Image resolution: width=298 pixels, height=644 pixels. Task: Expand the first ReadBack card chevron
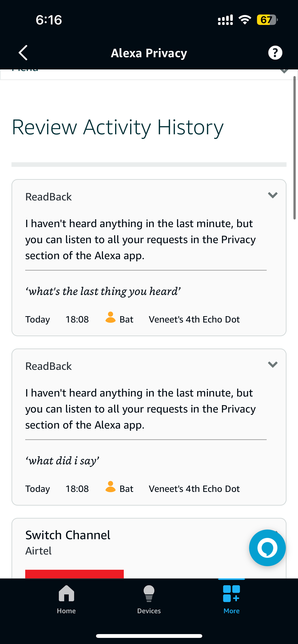click(273, 195)
